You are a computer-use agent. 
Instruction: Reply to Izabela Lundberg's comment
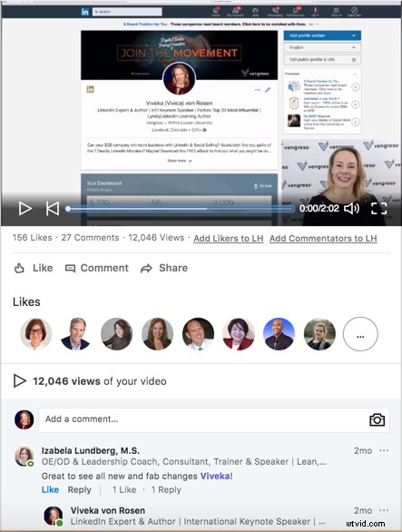click(x=79, y=489)
